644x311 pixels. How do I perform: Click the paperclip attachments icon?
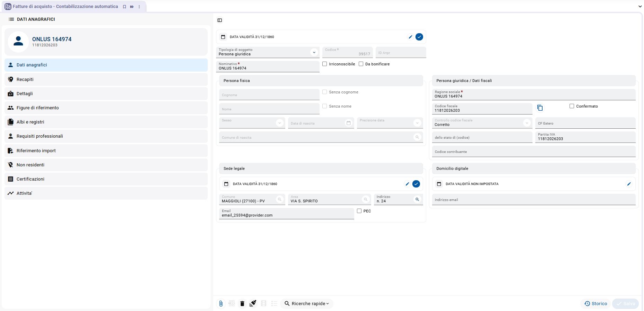221,304
